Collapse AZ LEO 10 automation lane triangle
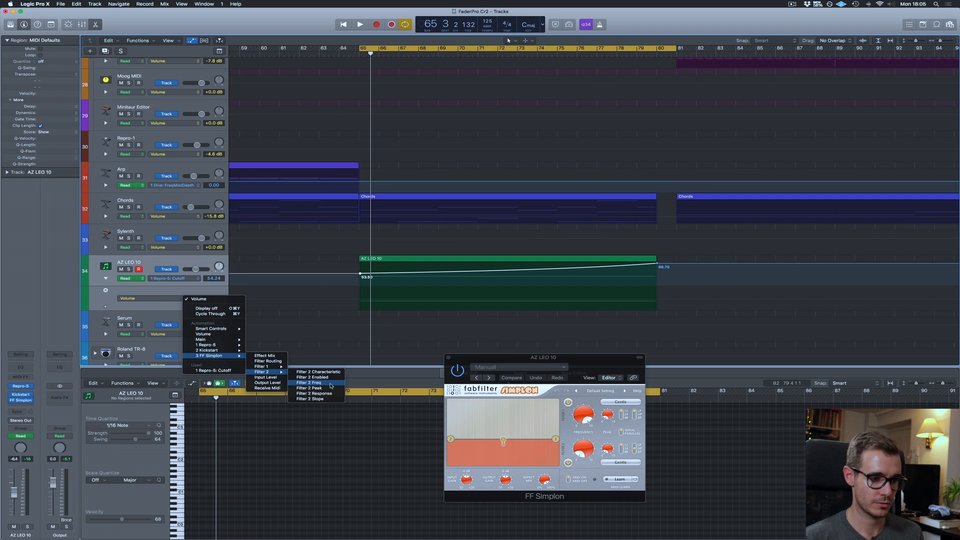Viewport: 960px width, 540px height. 105,279
